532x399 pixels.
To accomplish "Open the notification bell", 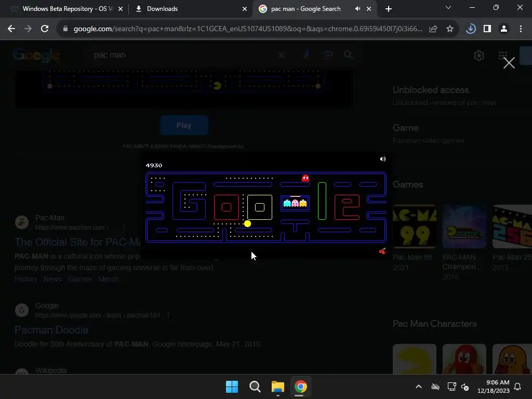I will [517, 387].
